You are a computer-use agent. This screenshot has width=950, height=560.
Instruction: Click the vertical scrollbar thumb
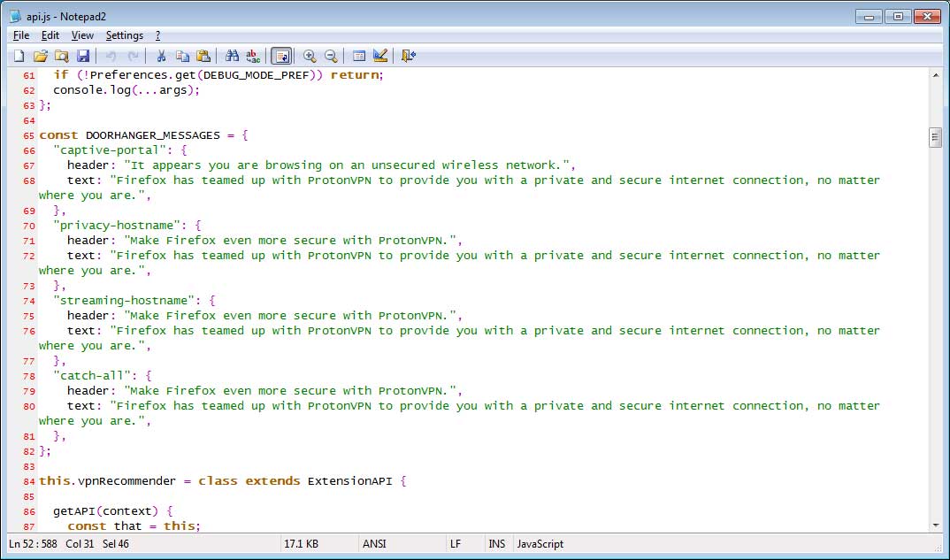pyautogui.click(x=936, y=138)
